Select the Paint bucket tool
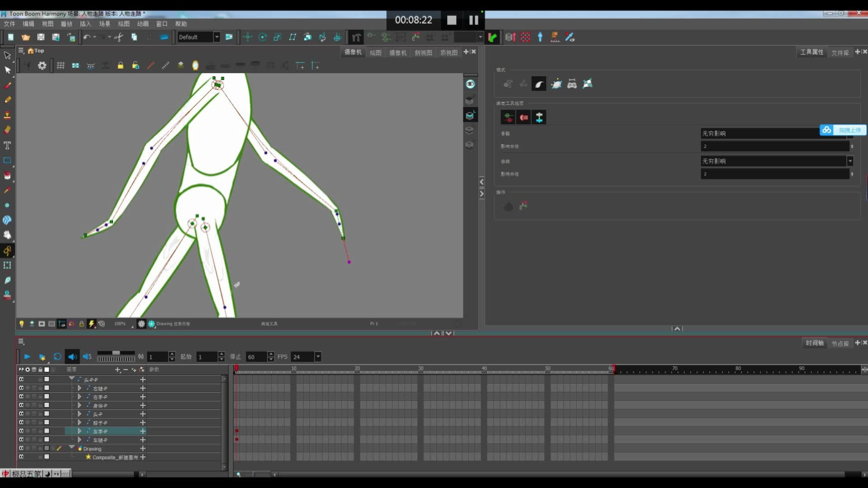Screen dimensions: 868x488 [x=8, y=174]
